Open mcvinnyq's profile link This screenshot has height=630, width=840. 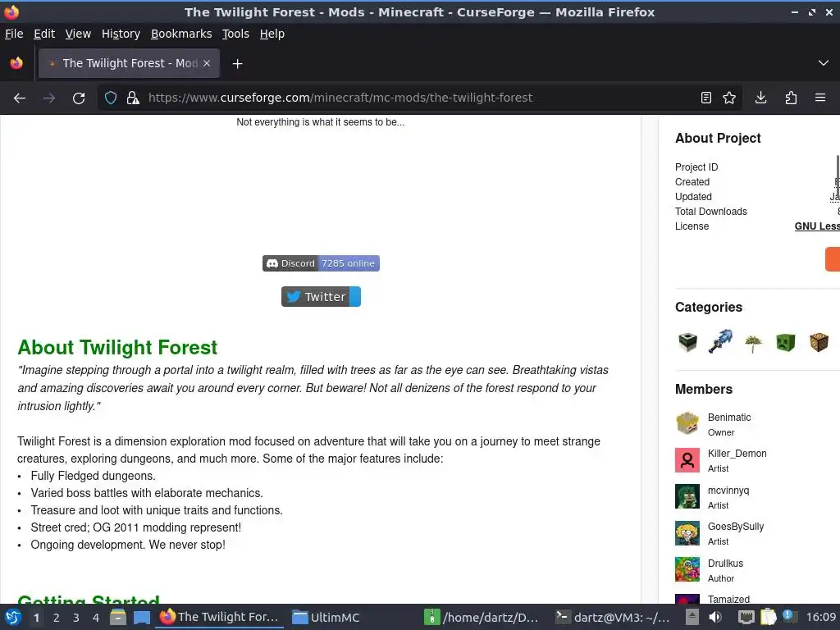coord(728,491)
